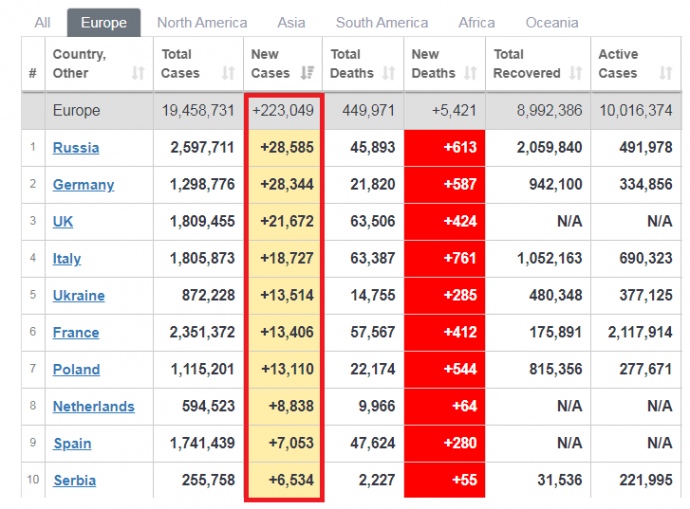
Task: Sort by Total Recovered arrows icon
Action: coord(575,73)
